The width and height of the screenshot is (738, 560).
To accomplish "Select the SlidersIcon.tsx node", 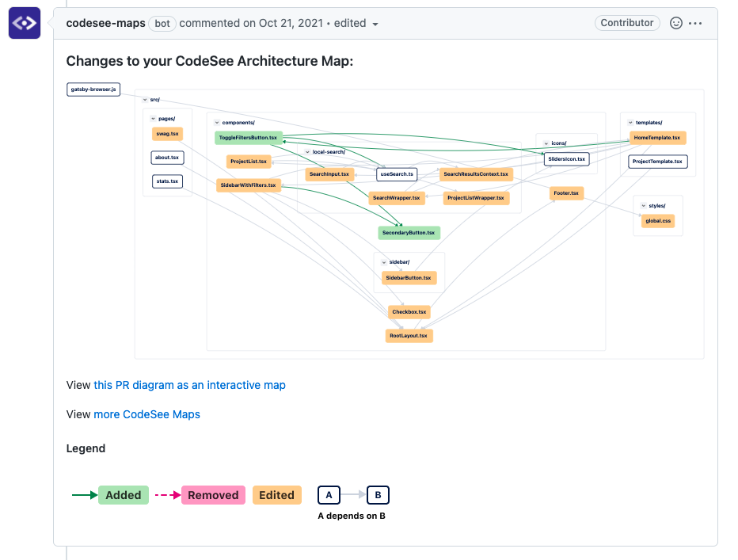I will pyautogui.click(x=567, y=159).
